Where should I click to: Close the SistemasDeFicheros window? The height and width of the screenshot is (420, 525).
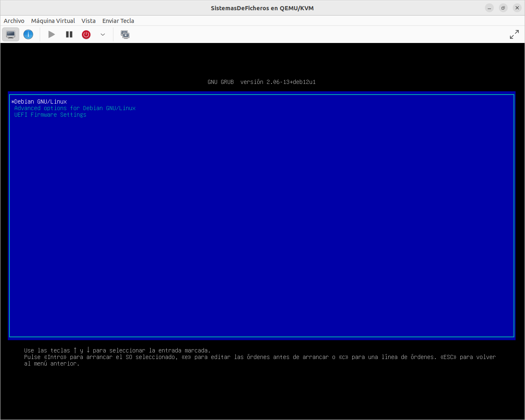(x=517, y=8)
